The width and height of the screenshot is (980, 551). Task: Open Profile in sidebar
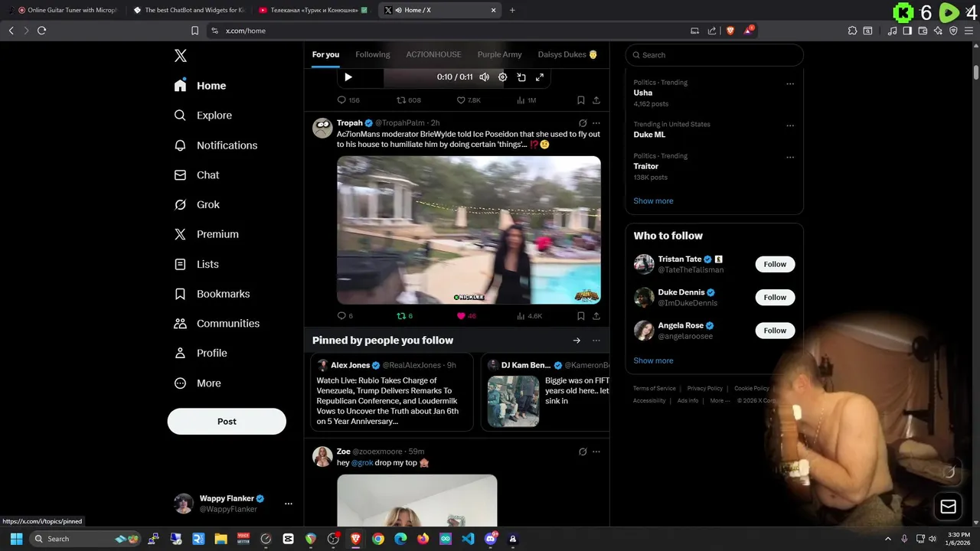(x=201, y=354)
